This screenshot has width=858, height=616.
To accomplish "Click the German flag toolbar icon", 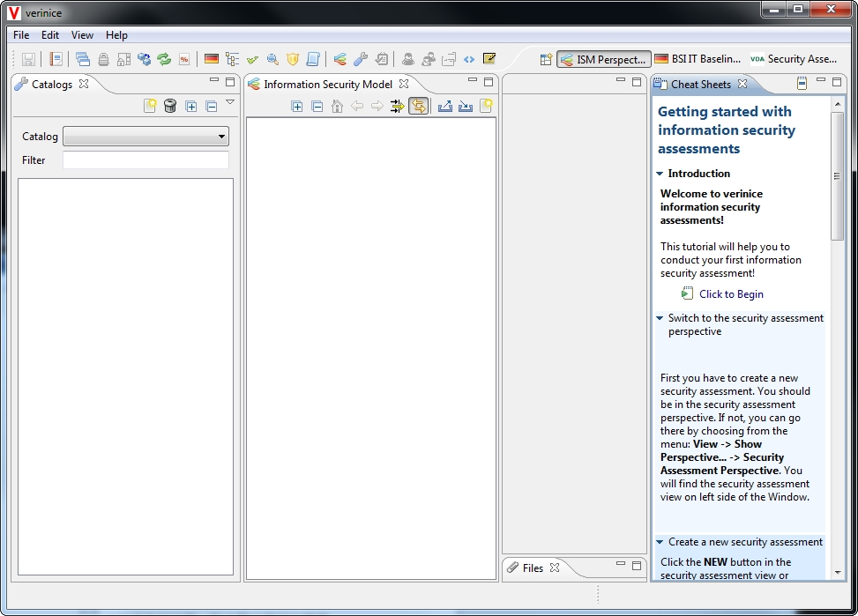I will 212,59.
